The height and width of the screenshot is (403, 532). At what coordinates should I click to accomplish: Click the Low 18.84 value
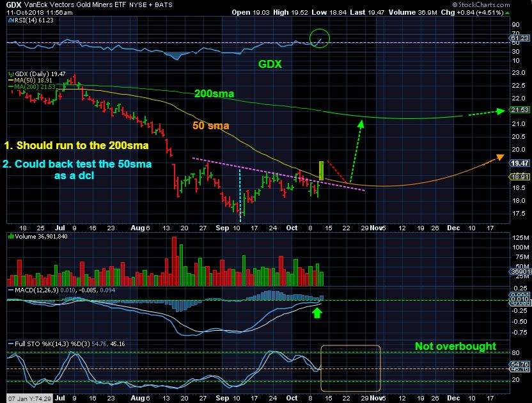329,13
